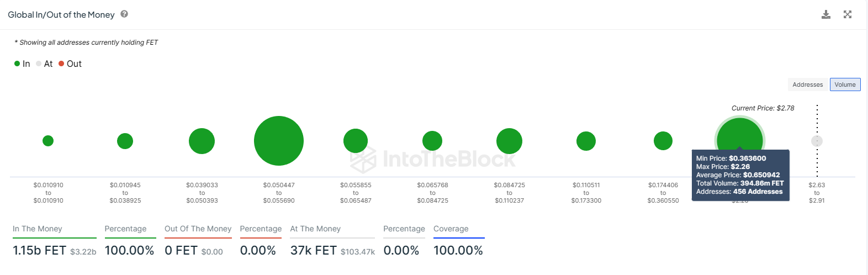Viewport: 868px width, 275px height.
Task: Expand chart to fullscreen
Action: [848, 14]
